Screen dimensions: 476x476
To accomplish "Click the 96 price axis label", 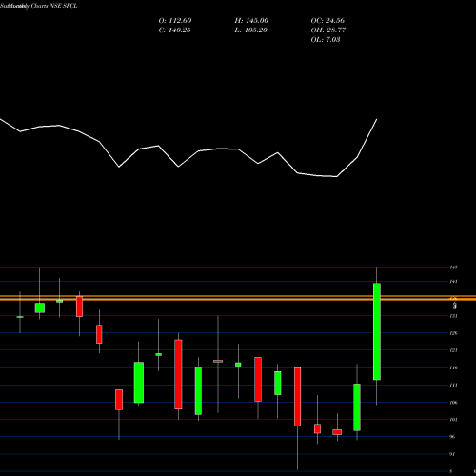I will (452, 437).
